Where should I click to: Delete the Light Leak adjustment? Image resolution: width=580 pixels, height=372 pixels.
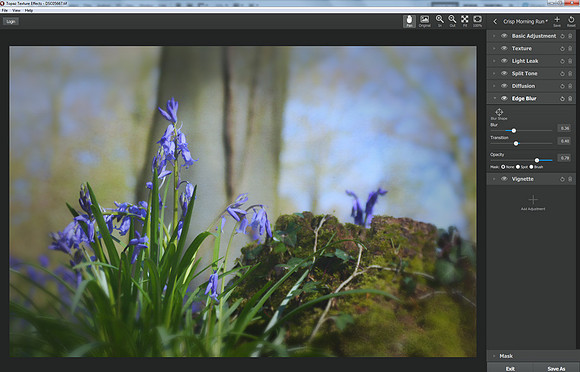[570, 61]
